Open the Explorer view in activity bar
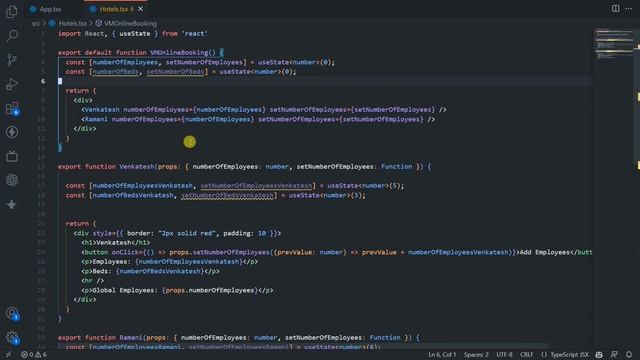 point(12,12)
